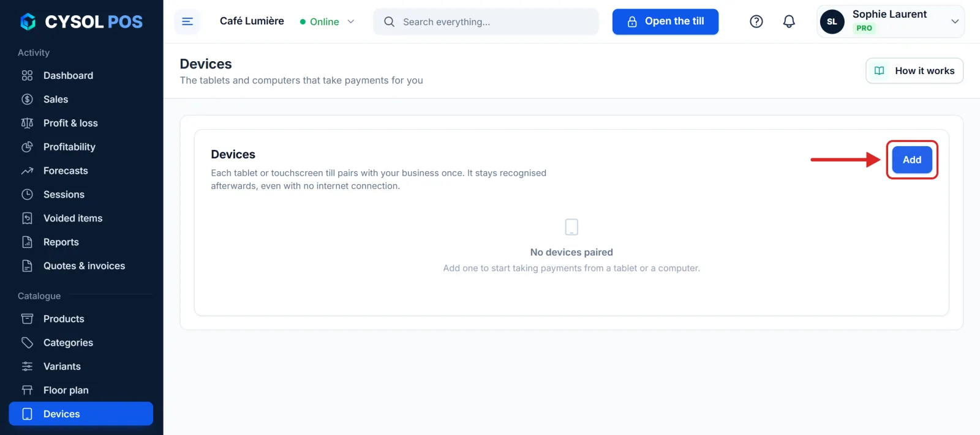Click the Online status text
Image resolution: width=980 pixels, height=435 pixels.
pyautogui.click(x=325, y=22)
